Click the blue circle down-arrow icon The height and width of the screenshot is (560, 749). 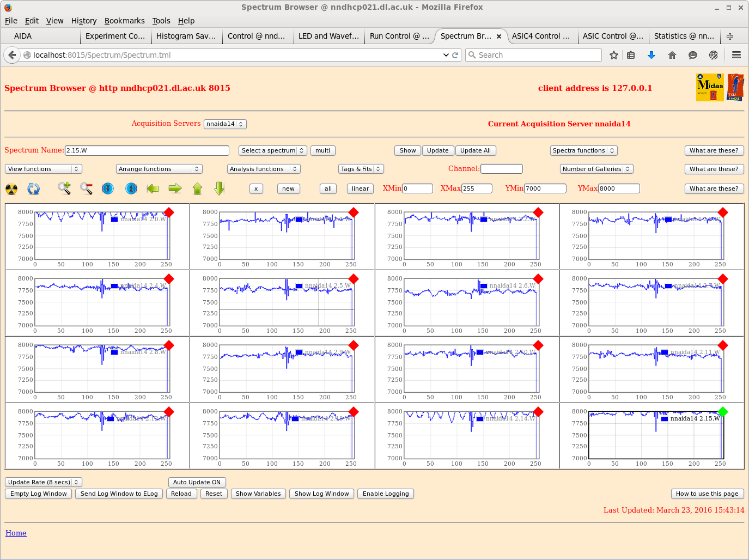(108, 188)
